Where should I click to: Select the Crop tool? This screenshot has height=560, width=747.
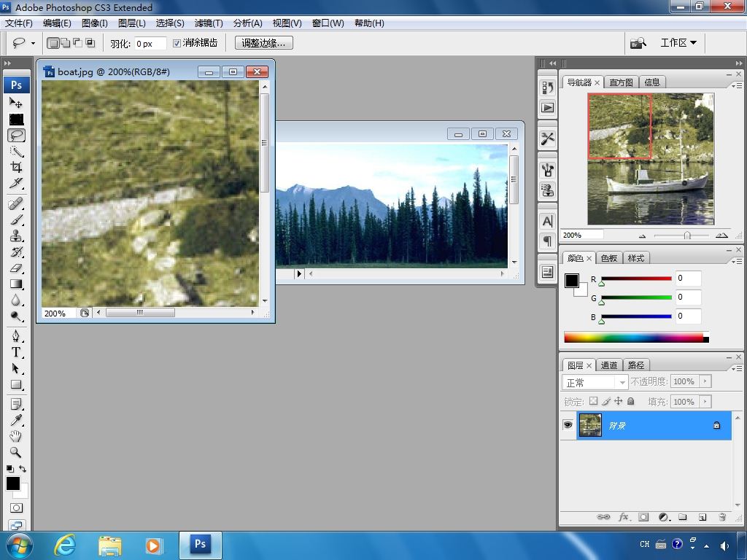(16, 167)
